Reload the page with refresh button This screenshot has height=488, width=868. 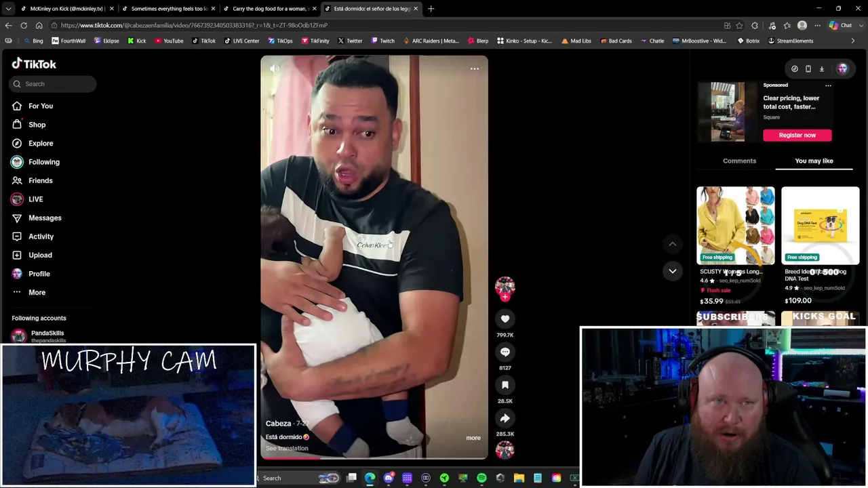click(24, 25)
